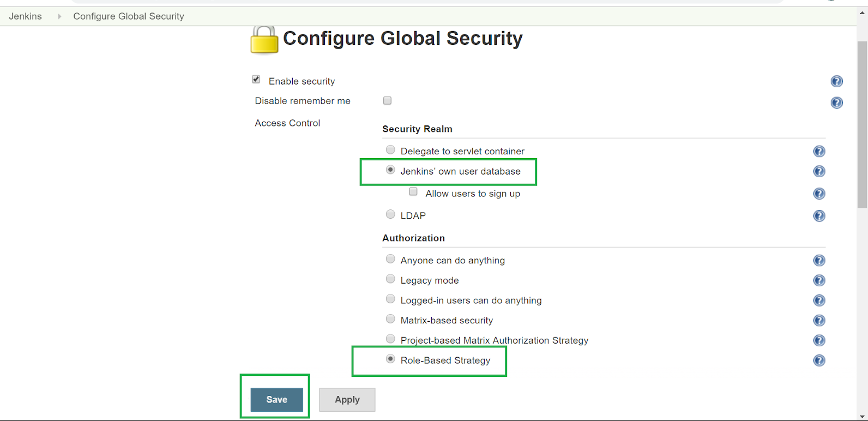
Task: Check the Disable remember me box
Action: (x=387, y=100)
